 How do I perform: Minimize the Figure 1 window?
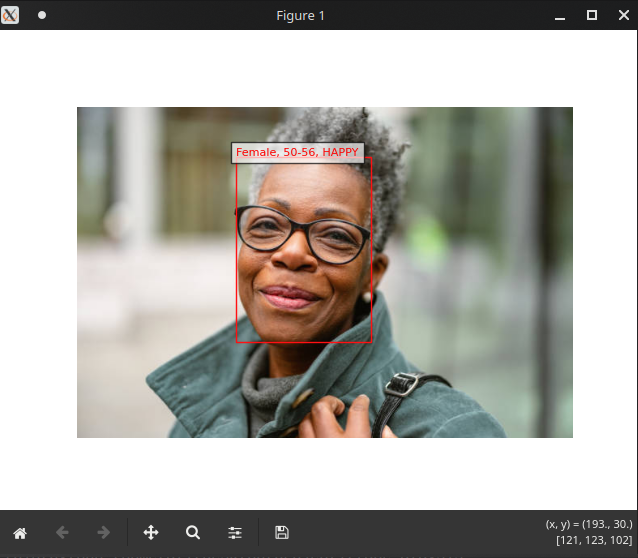[x=560, y=16]
